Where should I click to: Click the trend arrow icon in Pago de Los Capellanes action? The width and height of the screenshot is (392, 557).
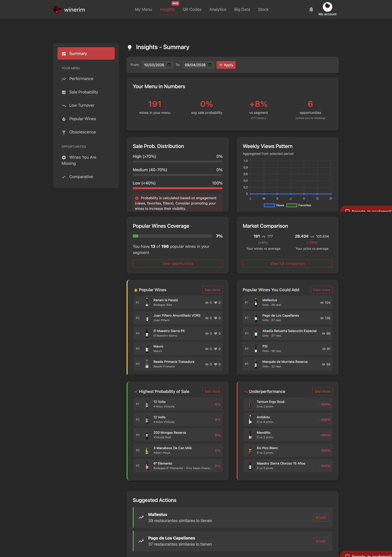141,541
